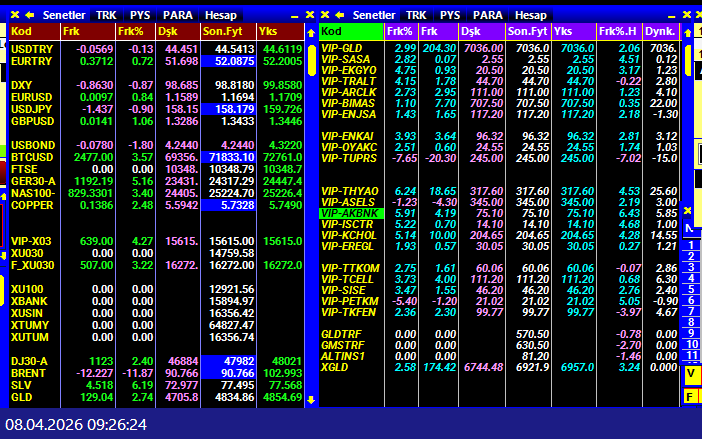Switch to TRK tab in the VIP-GLD panel
This screenshot has height=439, width=702.
(416, 15)
